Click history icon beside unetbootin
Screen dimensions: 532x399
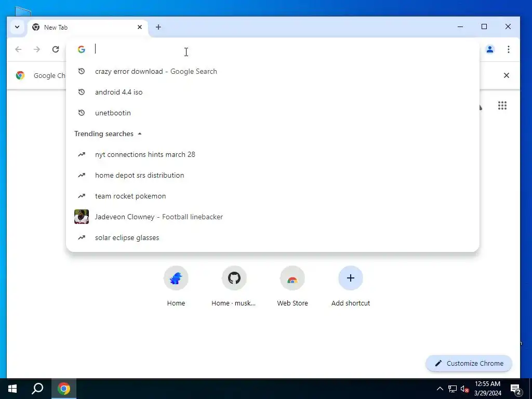point(82,113)
